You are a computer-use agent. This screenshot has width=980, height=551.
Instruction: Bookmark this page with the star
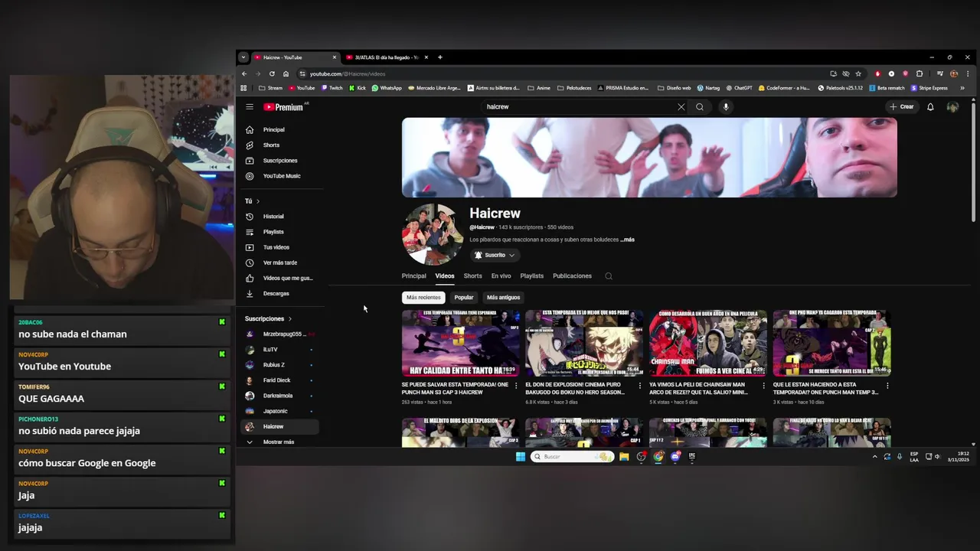coord(858,74)
